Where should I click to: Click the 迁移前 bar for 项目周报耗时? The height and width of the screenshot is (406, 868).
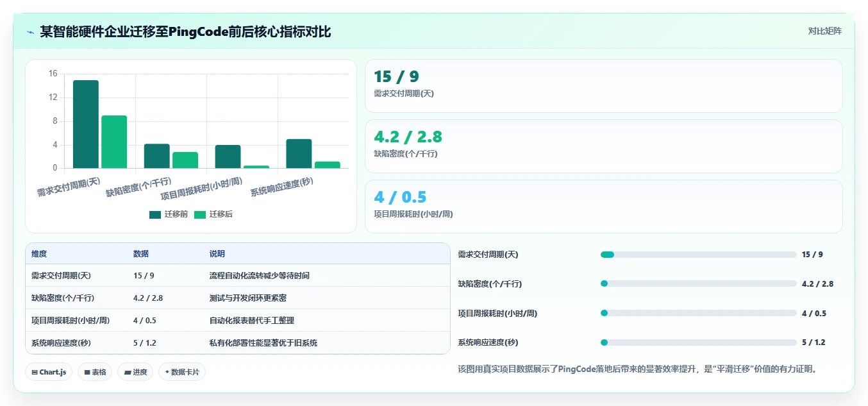point(228,157)
